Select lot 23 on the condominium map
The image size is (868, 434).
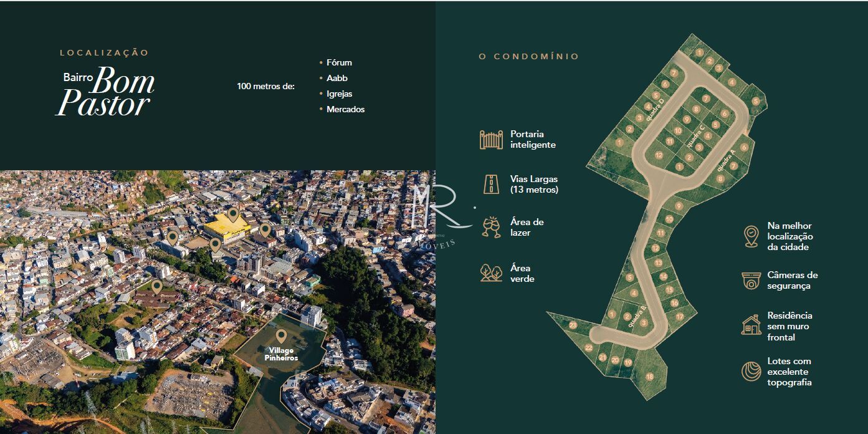coord(573,325)
